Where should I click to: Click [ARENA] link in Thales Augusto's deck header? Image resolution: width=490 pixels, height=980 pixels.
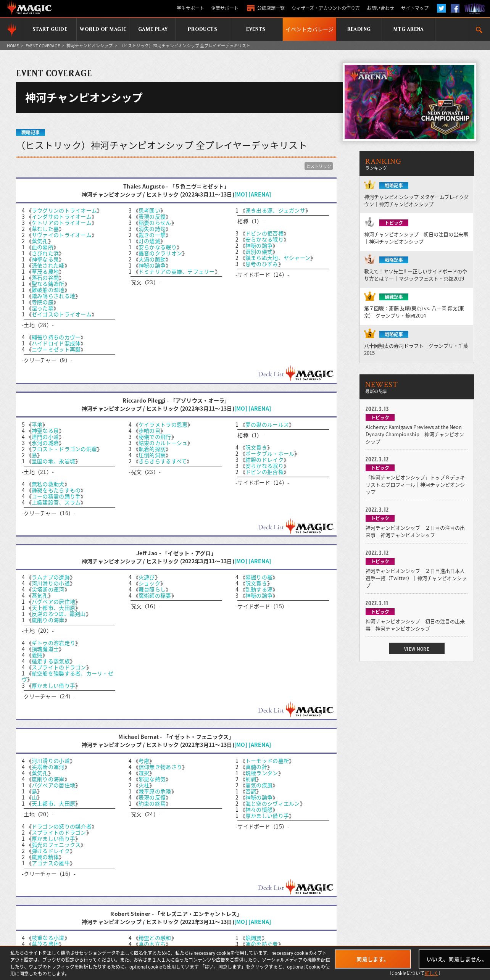coord(260,195)
